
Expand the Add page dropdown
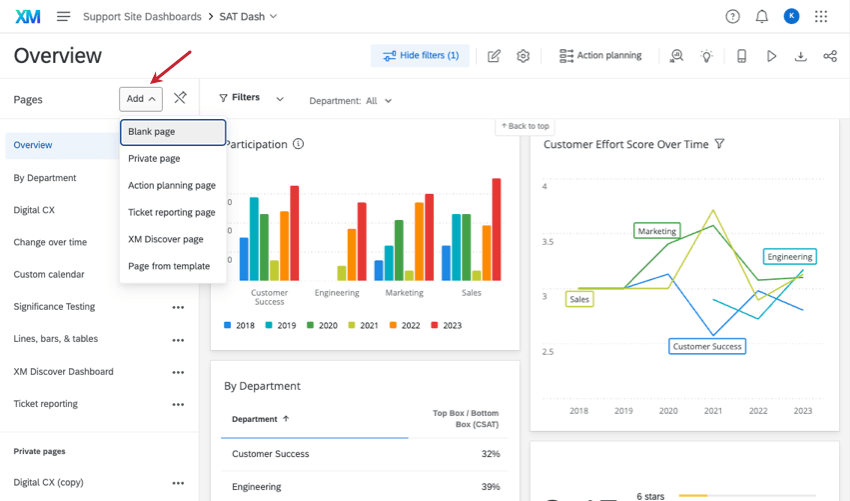coord(140,99)
